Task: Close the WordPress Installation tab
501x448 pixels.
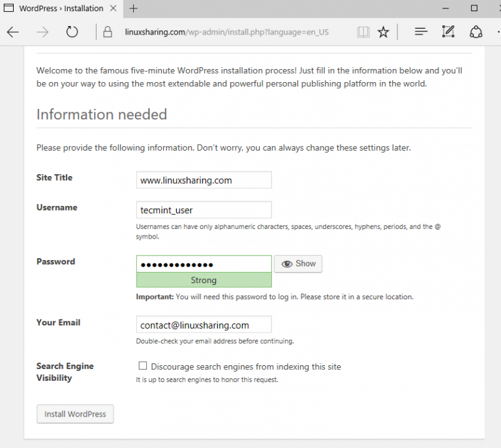Action: (113, 8)
